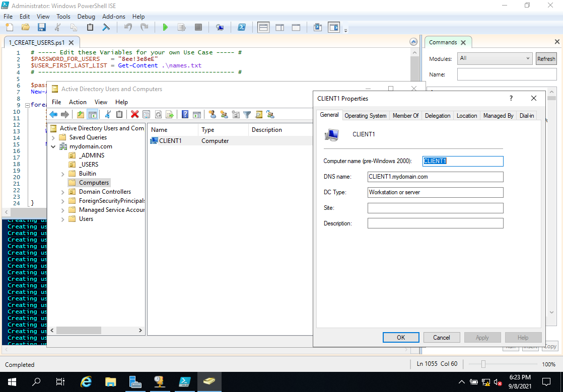Click Cancel in CLIENT1 Properties
The width and height of the screenshot is (563, 392).
tap(441, 338)
